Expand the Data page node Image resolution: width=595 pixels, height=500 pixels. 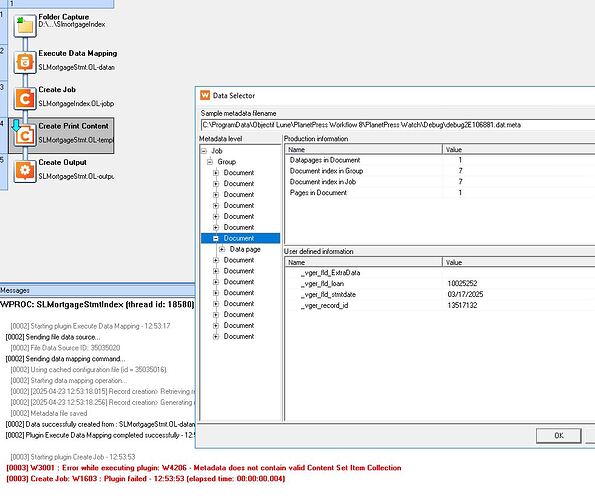pyautogui.click(x=222, y=249)
